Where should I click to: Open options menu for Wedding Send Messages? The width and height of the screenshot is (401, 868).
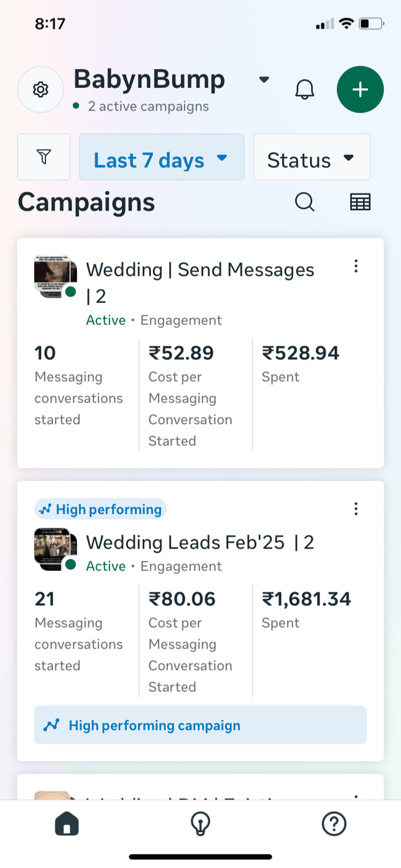click(356, 266)
